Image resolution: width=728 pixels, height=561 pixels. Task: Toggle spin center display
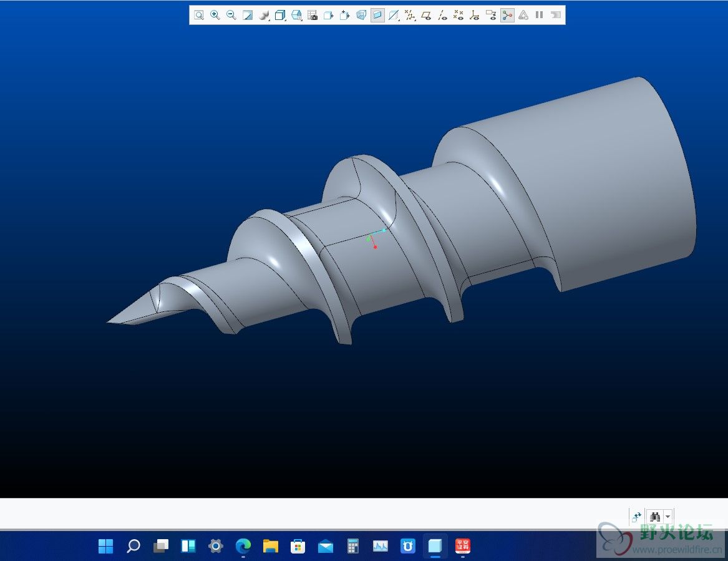507,16
